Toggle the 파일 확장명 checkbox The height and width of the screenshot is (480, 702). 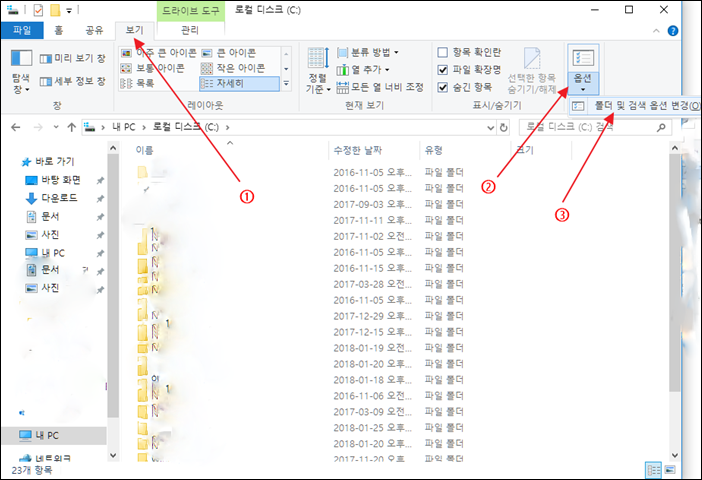[442, 70]
